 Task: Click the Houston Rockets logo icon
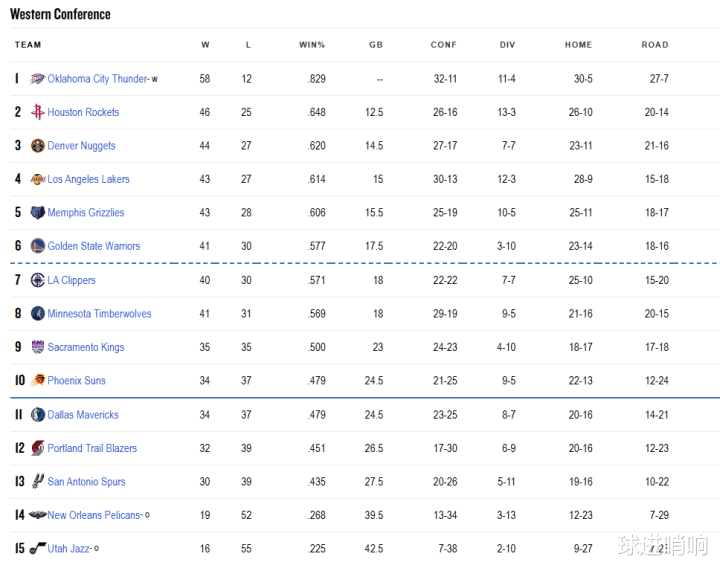tap(38, 112)
